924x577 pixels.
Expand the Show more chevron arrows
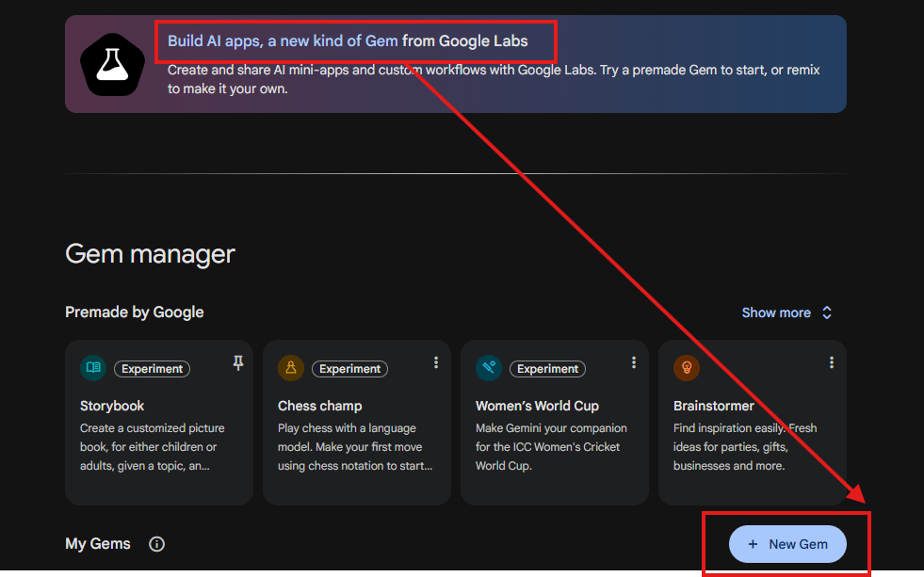(827, 313)
